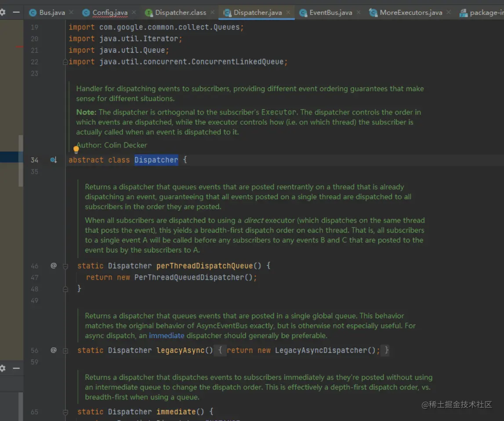Viewport: 504px width, 421px height.
Task: Click the @ gutter annotation on line 56
Action: click(53, 350)
